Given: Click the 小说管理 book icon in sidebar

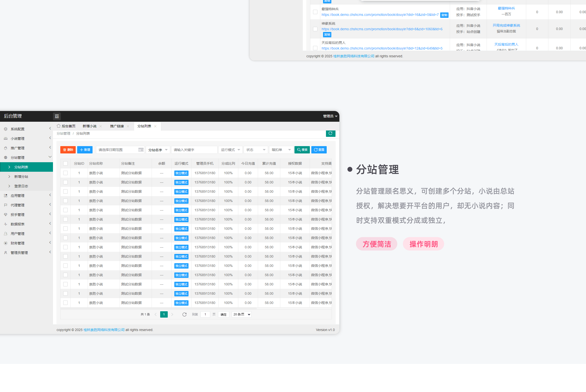Looking at the screenshot, I should coord(6,139).
